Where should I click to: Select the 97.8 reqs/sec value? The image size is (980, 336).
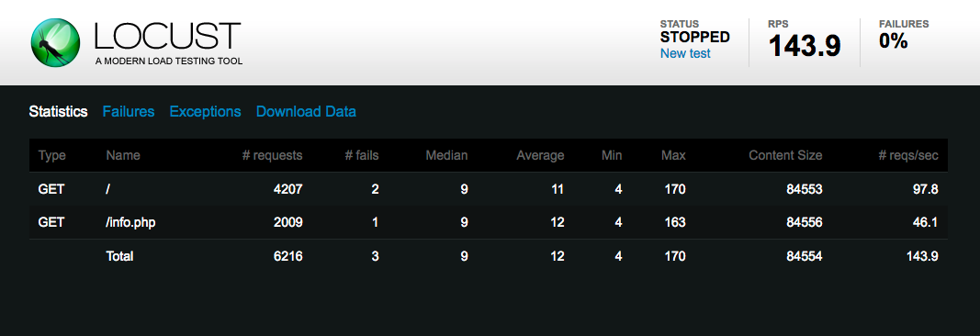(x=926, y=189)
